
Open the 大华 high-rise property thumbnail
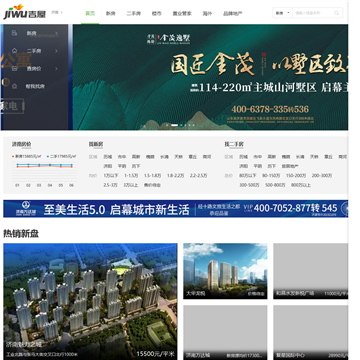pos(225,271)
